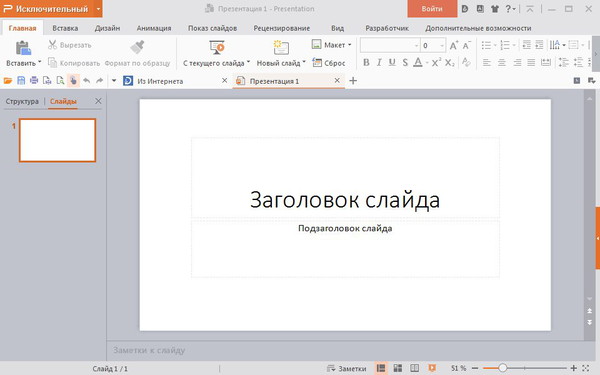Click the Print Preview magnifier icon

click(60, 81)
